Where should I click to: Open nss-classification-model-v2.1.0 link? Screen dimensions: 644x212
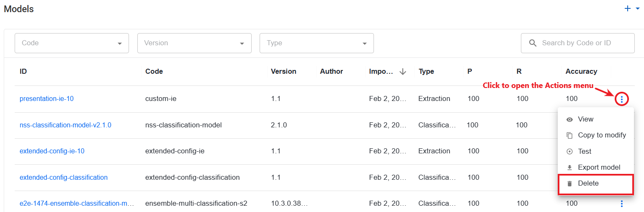65,125
